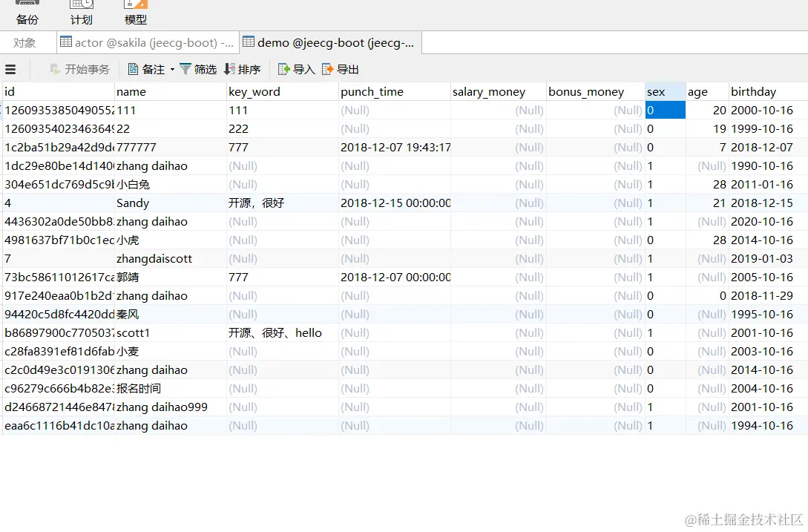
Task: Select name cell zhang daihao999
Action: (x=171, y=407)
